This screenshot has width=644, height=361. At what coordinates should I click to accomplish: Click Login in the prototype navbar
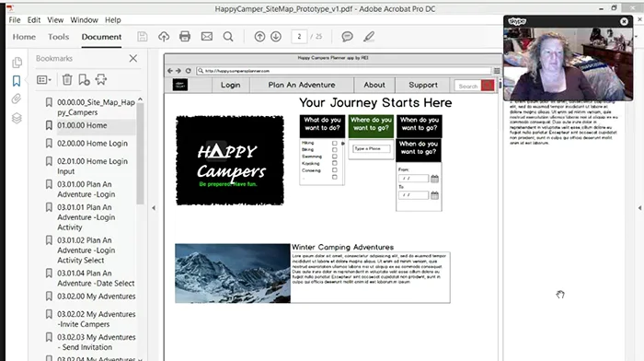point(230,85)
